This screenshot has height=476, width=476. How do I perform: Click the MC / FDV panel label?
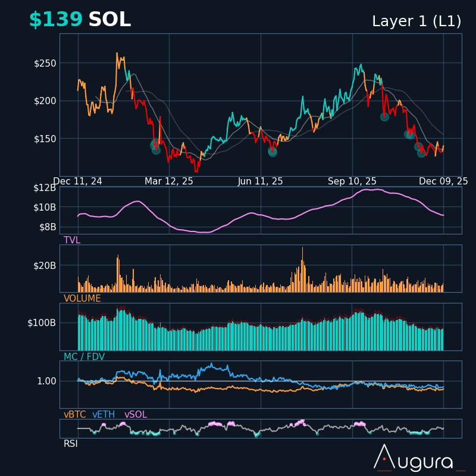point(84,356)
